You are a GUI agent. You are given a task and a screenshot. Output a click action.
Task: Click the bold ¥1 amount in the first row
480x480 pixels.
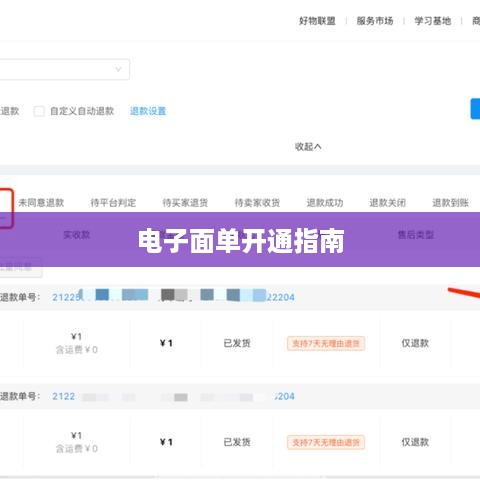tap(166, 343)
